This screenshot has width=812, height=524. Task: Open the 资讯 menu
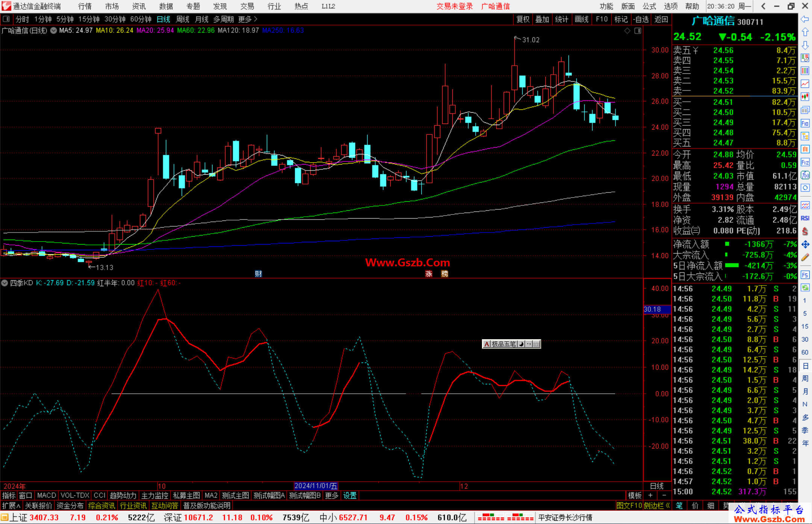[x=139, y=6]
